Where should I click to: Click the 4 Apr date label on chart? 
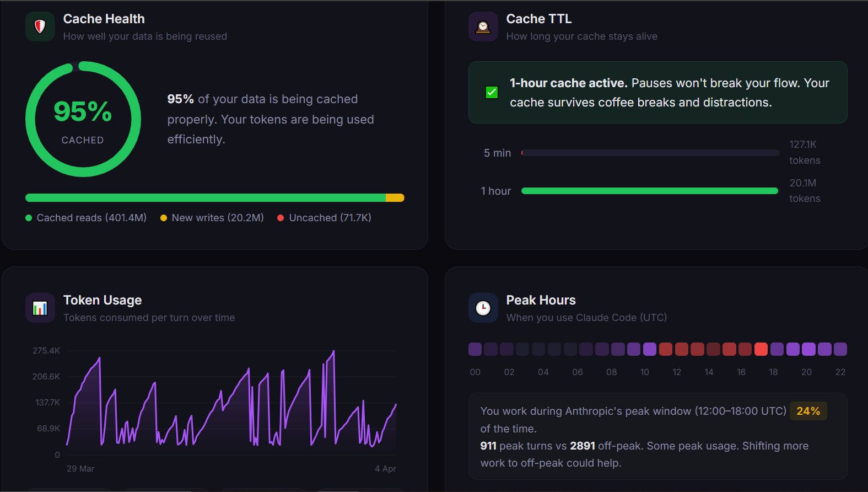click(x=385, y=469)
